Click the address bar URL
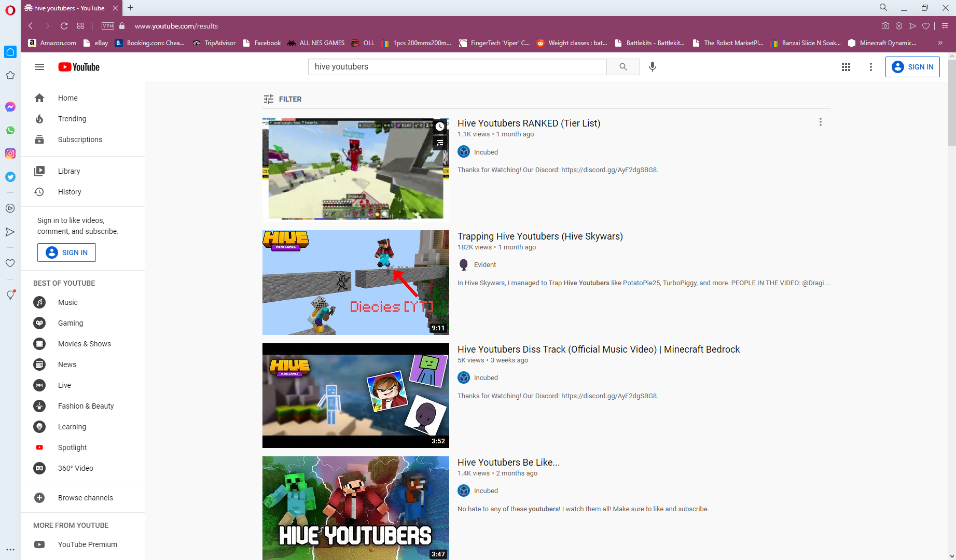The height and width of the screenshot is (560, 956). (x=176, y=26)
